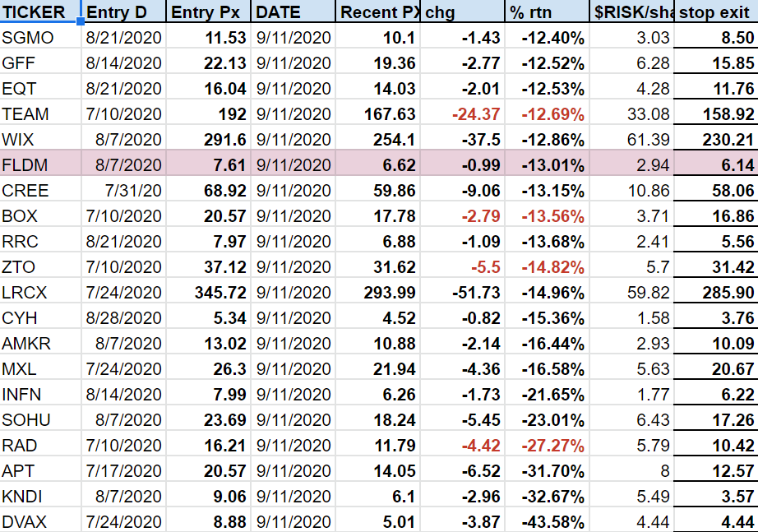
Task: Select WIX stop exit 230.21
Action: 728,140
